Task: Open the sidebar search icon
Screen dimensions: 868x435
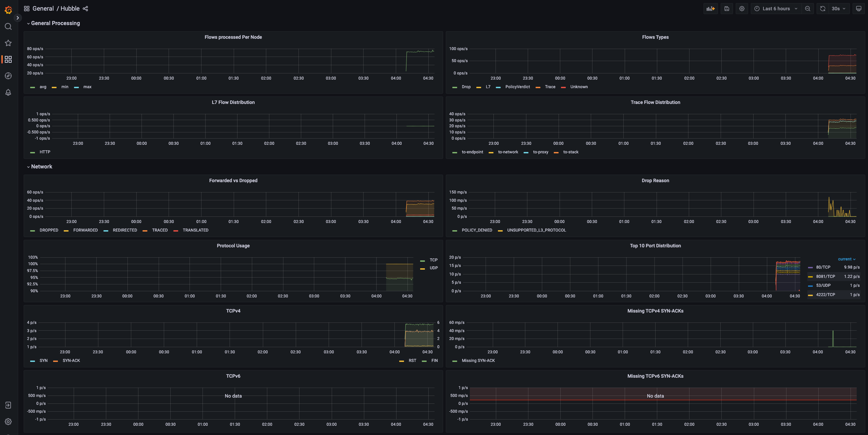Action: click(x=8, y=26)
